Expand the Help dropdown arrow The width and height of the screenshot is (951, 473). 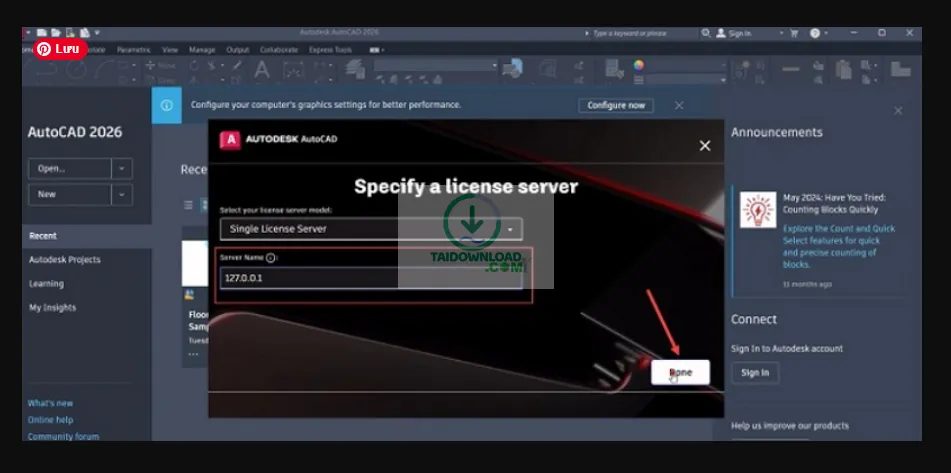[x=826, y=33]
